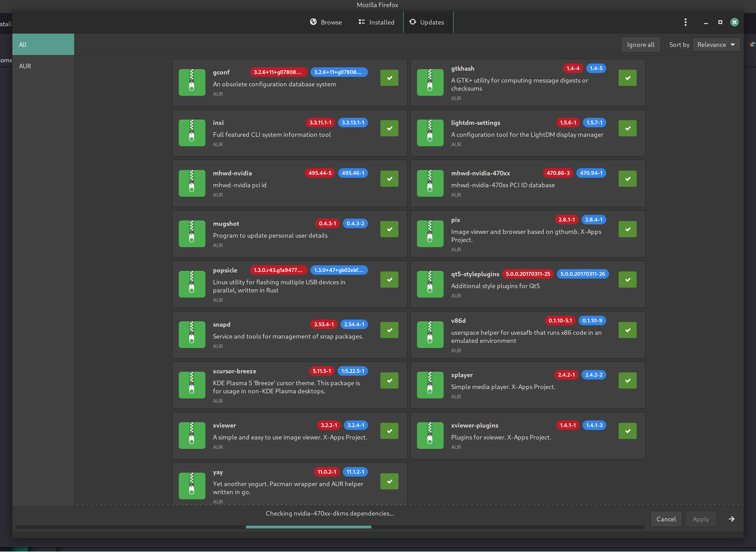Click the gconf package archive icon
This screenshot has height=552, width=756.
click(192, 82)
